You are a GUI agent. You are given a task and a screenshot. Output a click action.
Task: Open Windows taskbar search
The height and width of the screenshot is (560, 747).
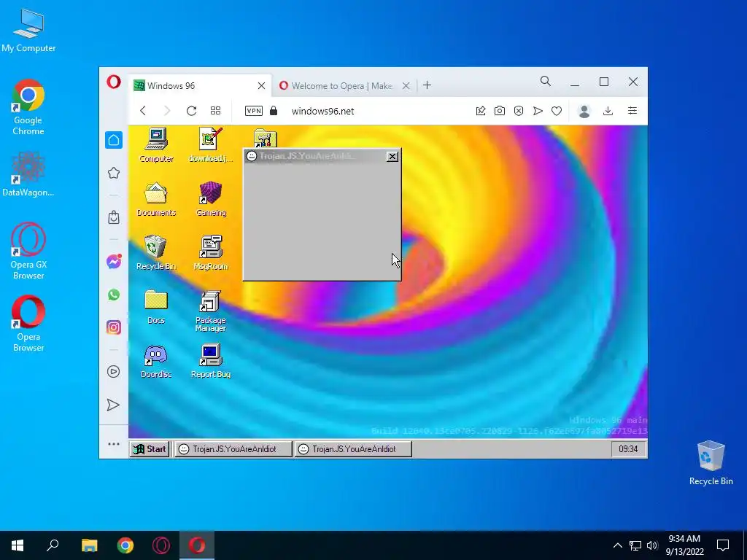tap(53, 545)
